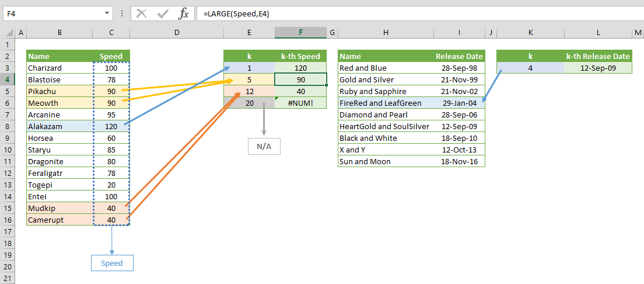Click cell HeartGold and SoulSilver

(386, 126)
